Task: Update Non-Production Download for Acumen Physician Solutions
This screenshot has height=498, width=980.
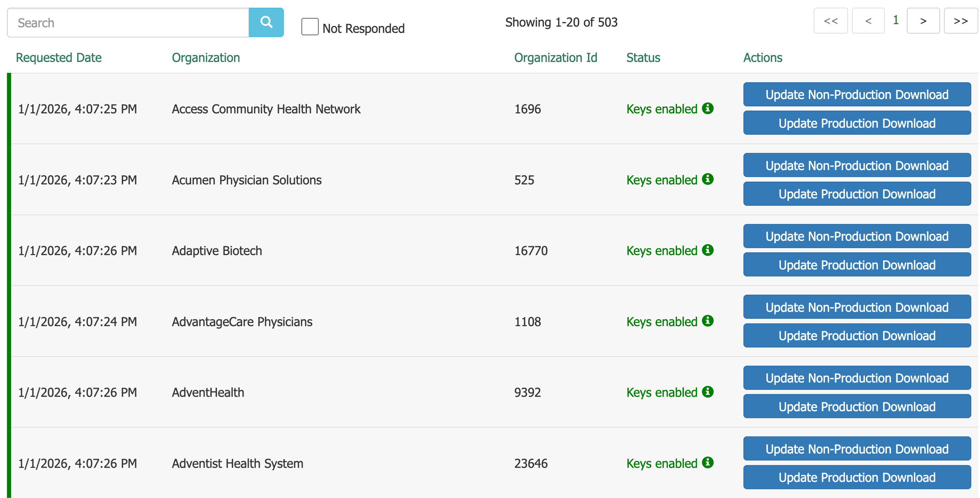Action: (857, 165)
